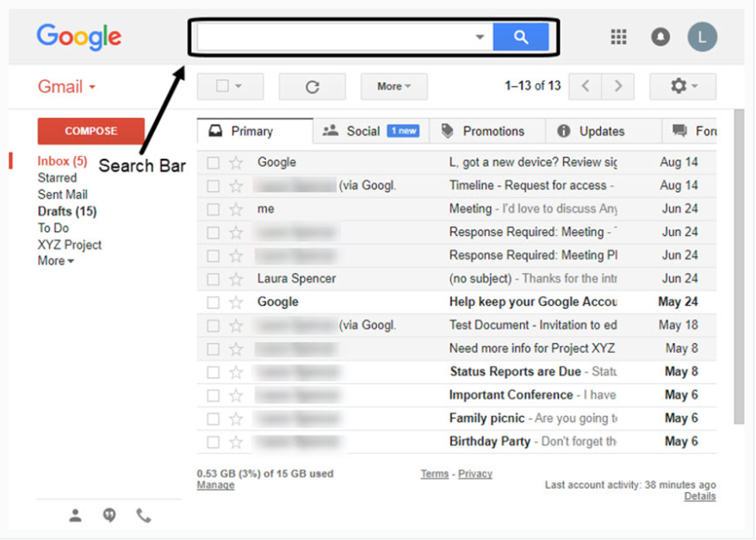Open the profile avatar in the top corner
Image resolution: width=756 pixels, height=540 pixels.
pos(702,36)
